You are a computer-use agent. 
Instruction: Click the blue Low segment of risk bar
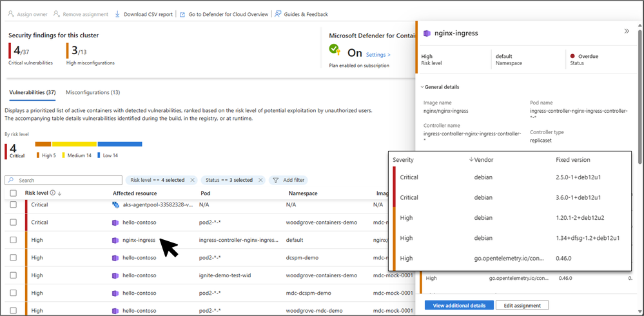[x=120, y=144]
